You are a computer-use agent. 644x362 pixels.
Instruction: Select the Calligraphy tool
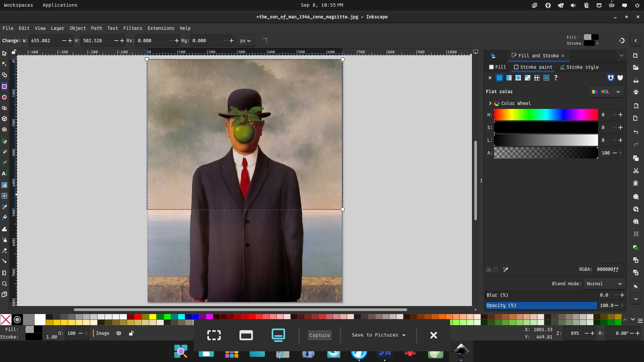pos(4,163)
